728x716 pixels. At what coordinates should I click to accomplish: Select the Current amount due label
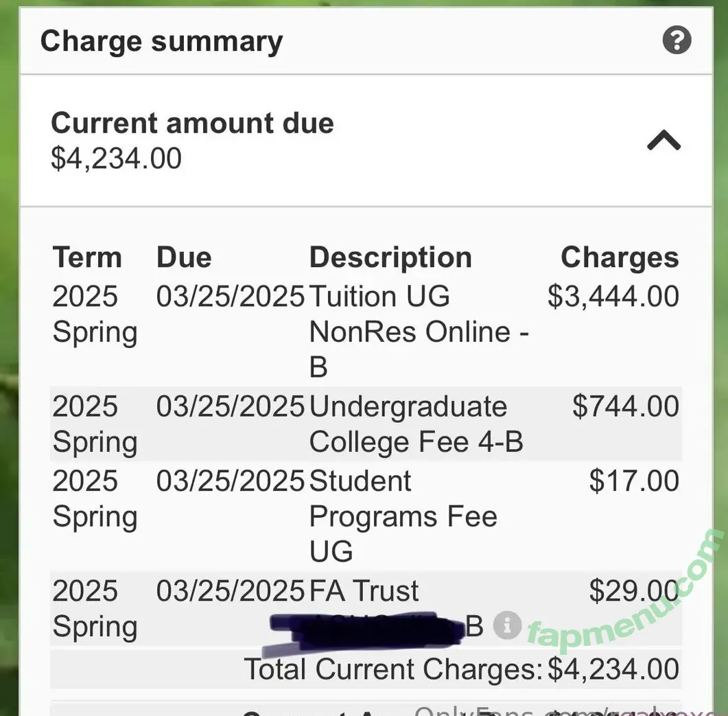click(x=192, y=123)
